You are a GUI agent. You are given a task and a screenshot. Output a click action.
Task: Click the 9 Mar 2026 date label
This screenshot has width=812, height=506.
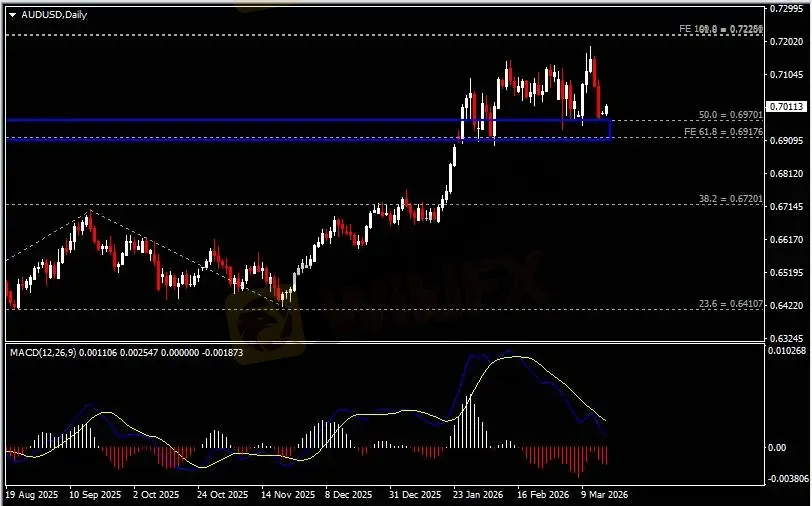[604, 495]
